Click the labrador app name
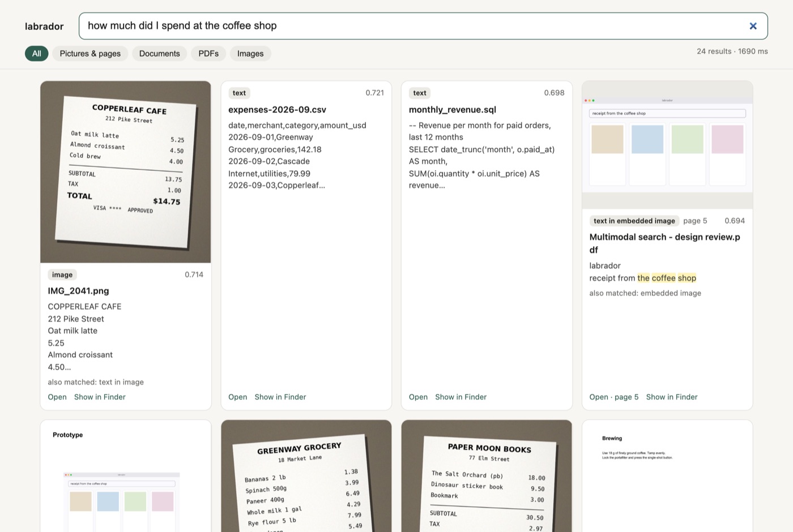Image resolution: width=793 pixels, height=532 pixels. 44,27
